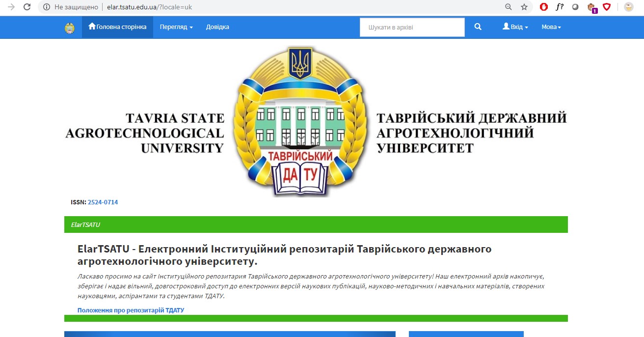The image size is (644, 337).
Task: Reload the page with refresh icon
Action: coord(27,7)
